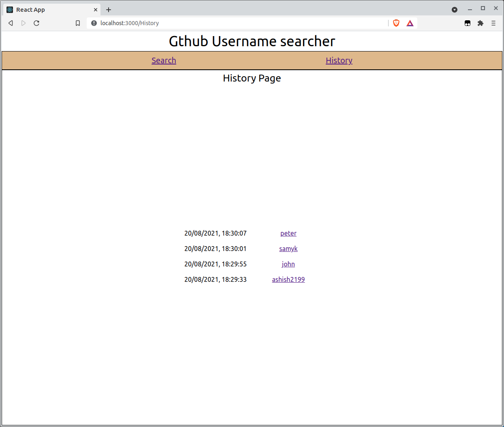Open the extensions puzzle icon
The image size is (504, 427).
481,23
